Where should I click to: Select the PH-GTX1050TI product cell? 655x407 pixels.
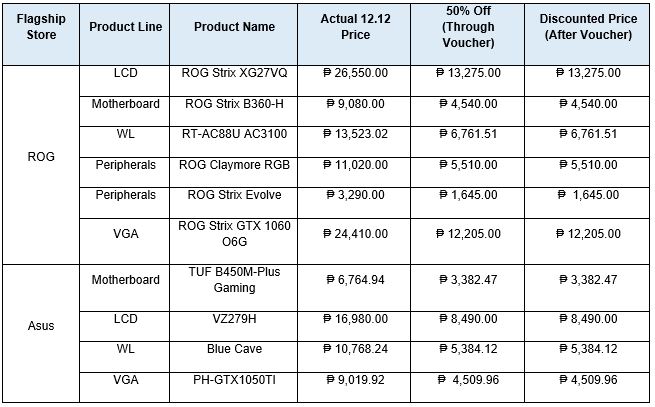234,387
